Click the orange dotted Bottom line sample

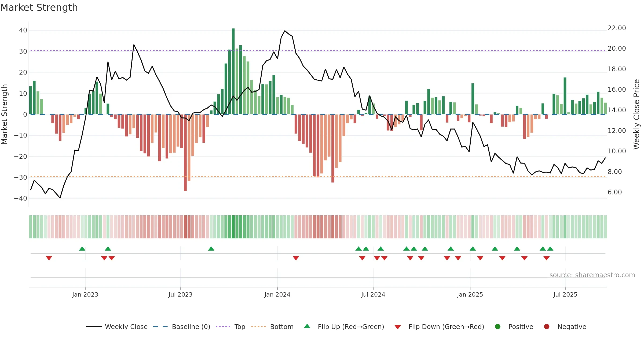click(x=258, y=327)
